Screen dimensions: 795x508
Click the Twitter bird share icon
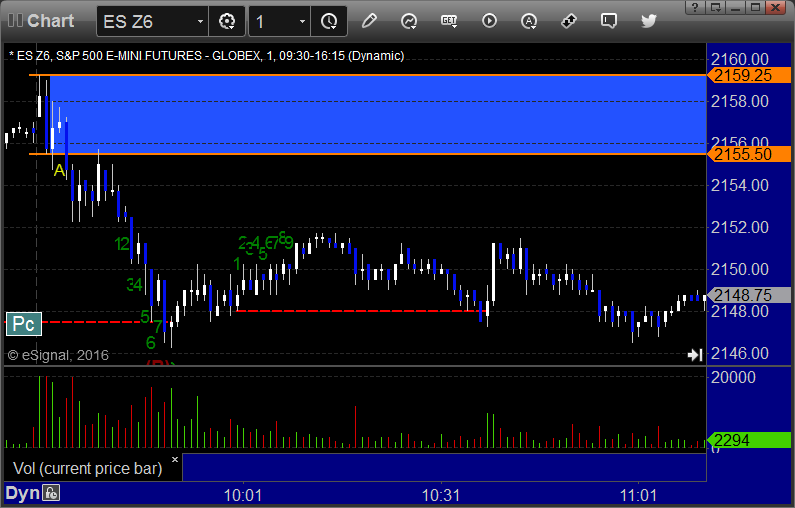point(648,21)
